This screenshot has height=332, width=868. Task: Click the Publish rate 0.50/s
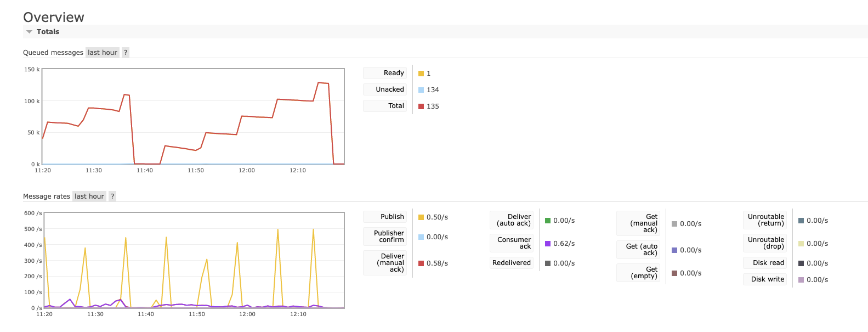[x=437, y=217]
